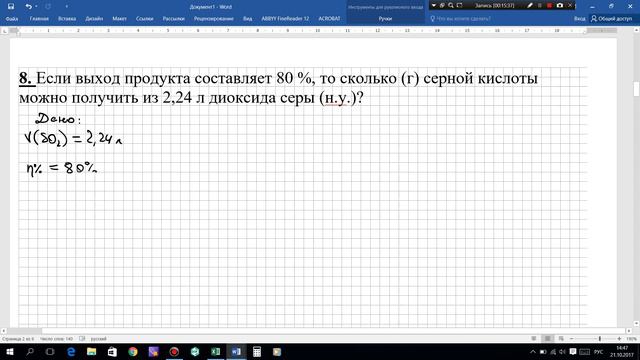Click the recorder screen-area selection icon

460,6
